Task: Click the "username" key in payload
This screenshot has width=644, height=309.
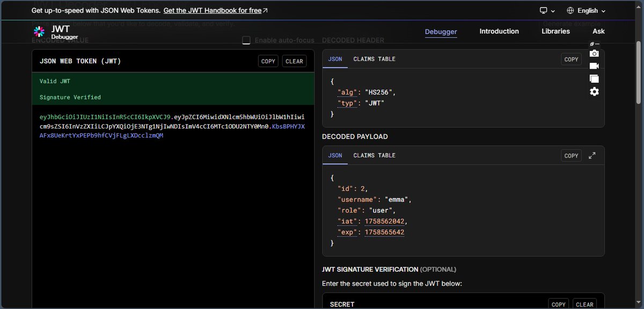Action: click(x=358, y=199)
